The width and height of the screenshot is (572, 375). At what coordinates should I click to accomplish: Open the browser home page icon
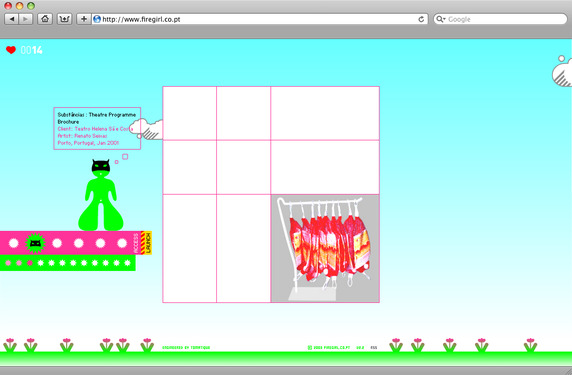45,19
